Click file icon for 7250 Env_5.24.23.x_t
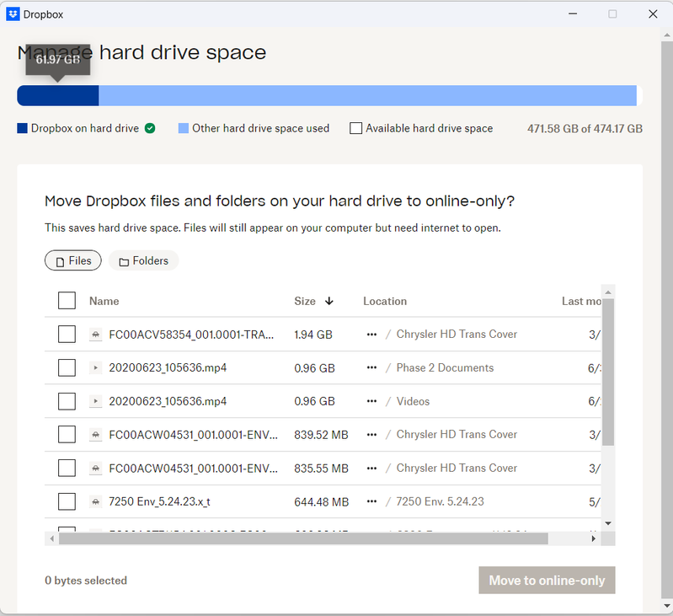 click(96, 502)
